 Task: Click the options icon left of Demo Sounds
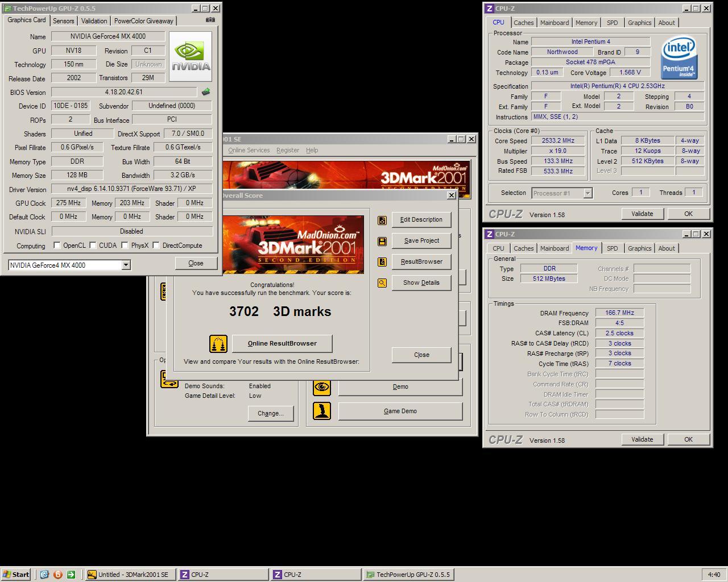coord(169,379)
